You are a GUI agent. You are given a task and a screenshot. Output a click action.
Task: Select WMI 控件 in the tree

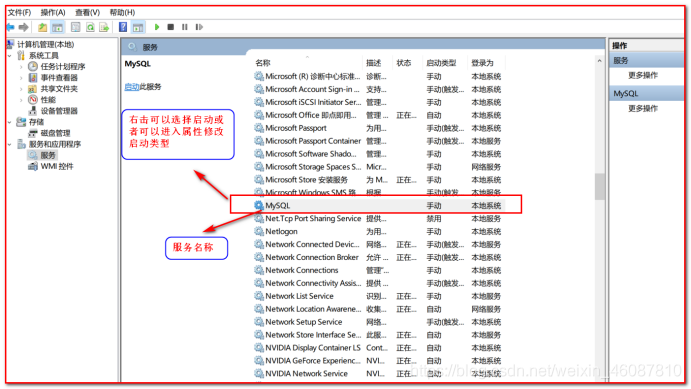(57, 167)
